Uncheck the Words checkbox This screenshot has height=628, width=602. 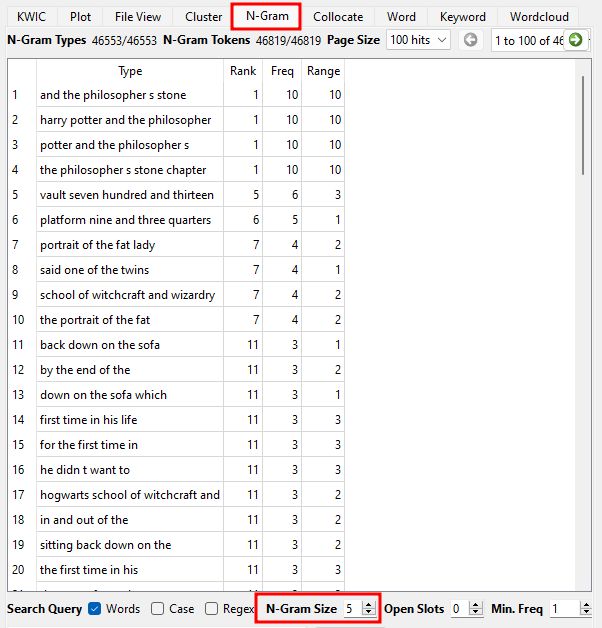pyautogui.click(x=95, y=609)
